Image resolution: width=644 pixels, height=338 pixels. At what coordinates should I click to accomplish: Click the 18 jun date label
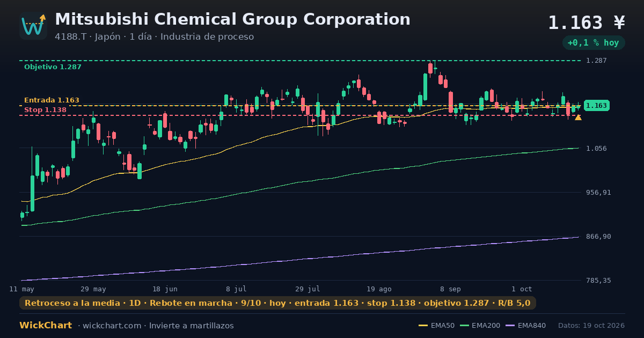pyautogui.click(x=165, y=289)
